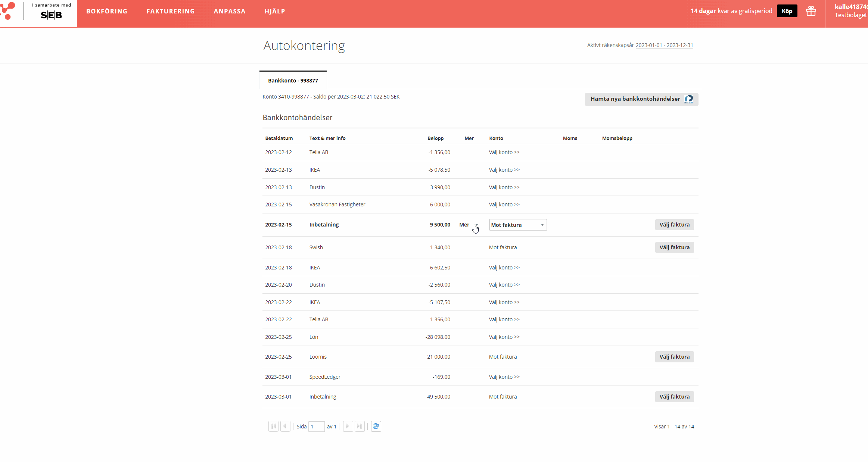This screenshot has width=868, height=462.
Task: Click the Sida page number field
Action: point(316,427)
